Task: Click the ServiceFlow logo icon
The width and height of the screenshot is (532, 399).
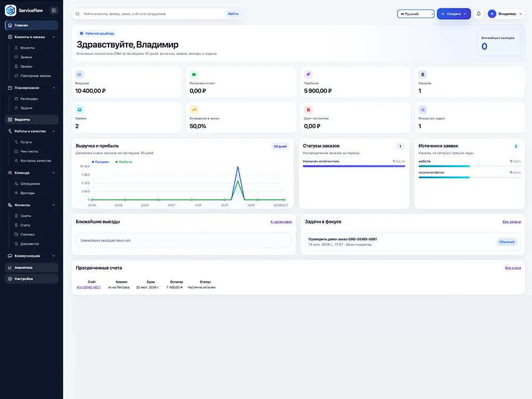Action: [11, 11]
